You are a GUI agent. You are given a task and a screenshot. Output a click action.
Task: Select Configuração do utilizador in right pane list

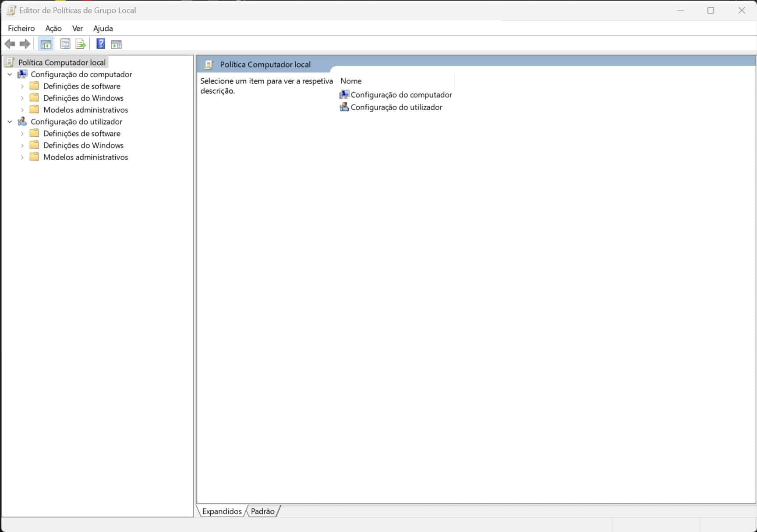click(x=396, y=107)
